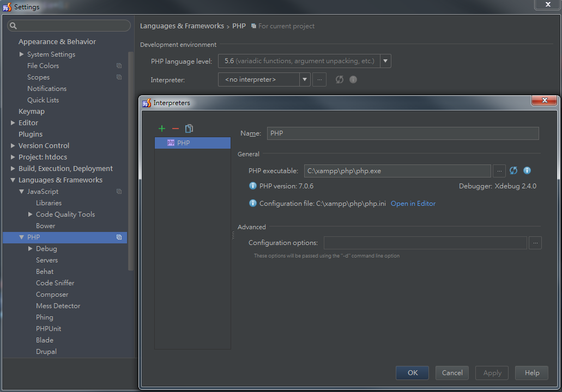562x392 pixels.
Task: Open interpreters browse button in Settings
Action: pyautogui.click(x=319, y=79)
